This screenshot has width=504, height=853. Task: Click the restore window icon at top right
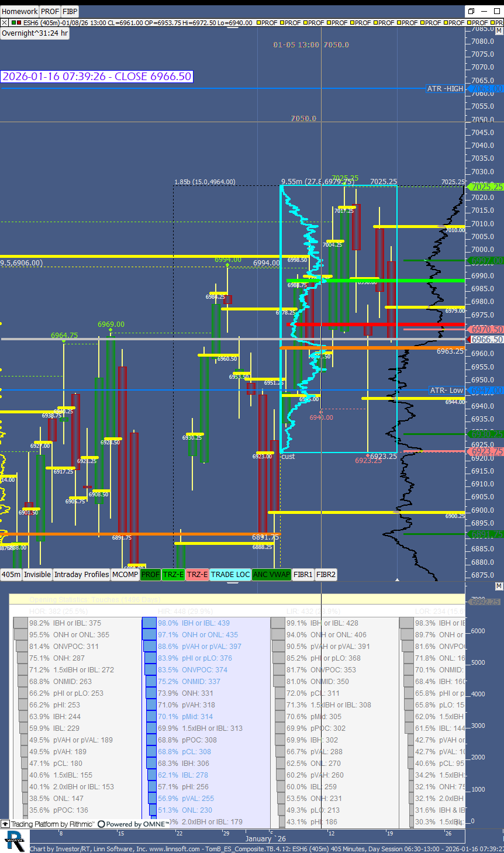471,11
